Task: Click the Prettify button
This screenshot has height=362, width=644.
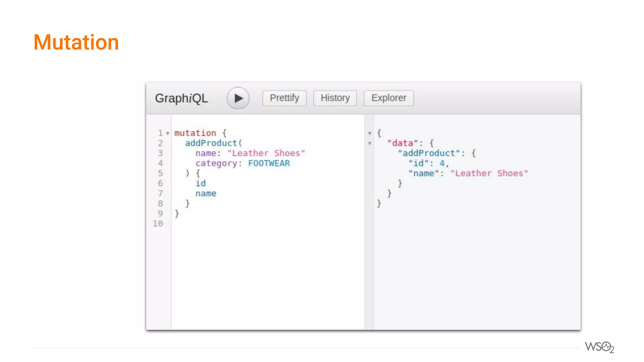Action: (284, 98)
